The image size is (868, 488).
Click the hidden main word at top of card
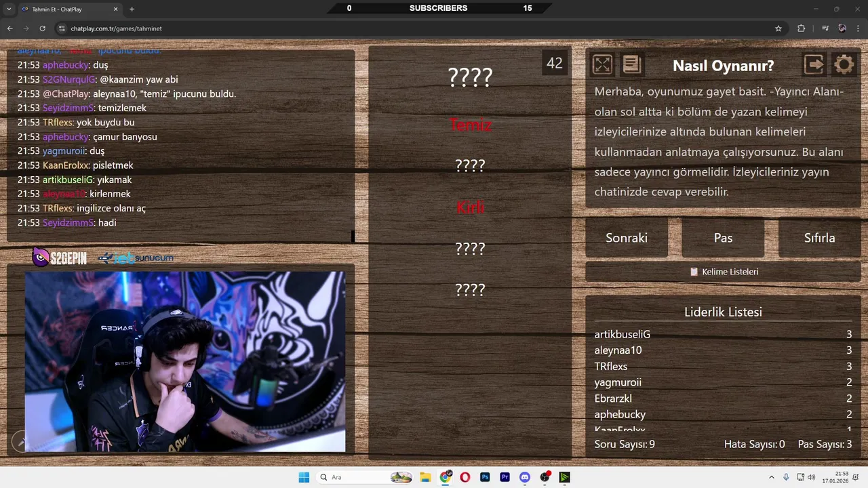pyautogui.click(x=470, y=77)
